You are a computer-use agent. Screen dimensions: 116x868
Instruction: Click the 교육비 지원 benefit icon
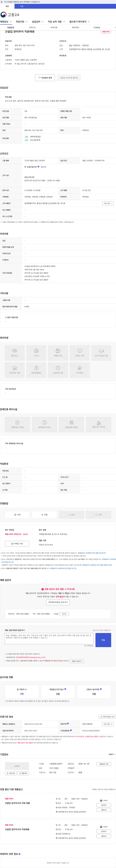click(x=80, y=353)
